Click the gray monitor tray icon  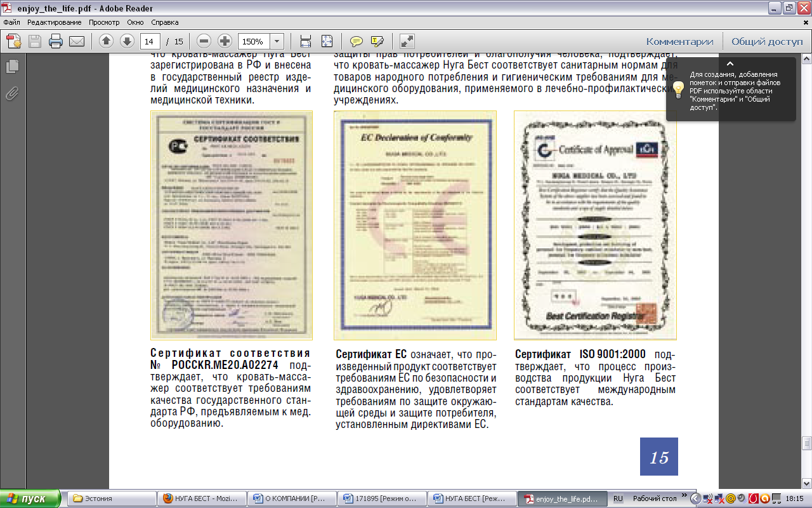coord(776,499)
